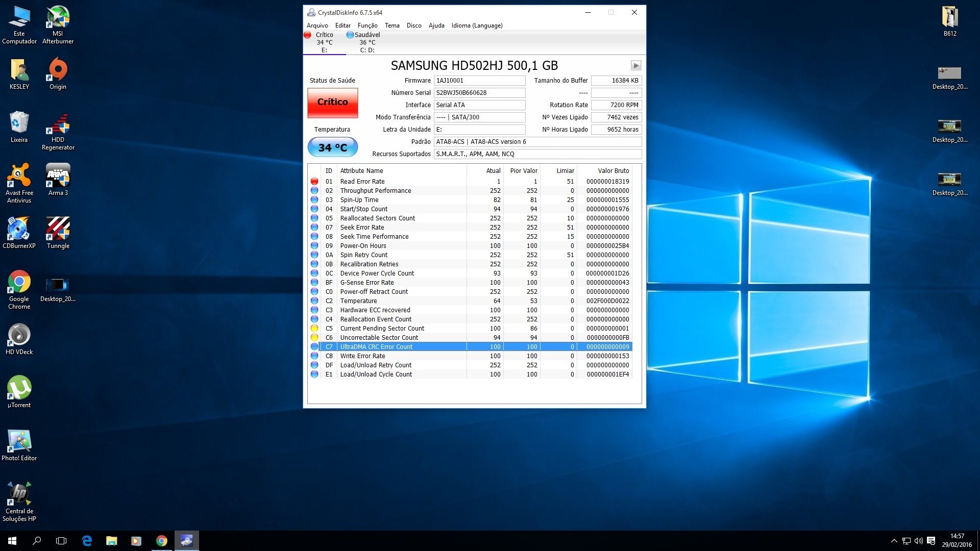The height and width of the screenshot is (551, 980).
Task: Open HD VDeck desktop icon
Action: point(19,339)
